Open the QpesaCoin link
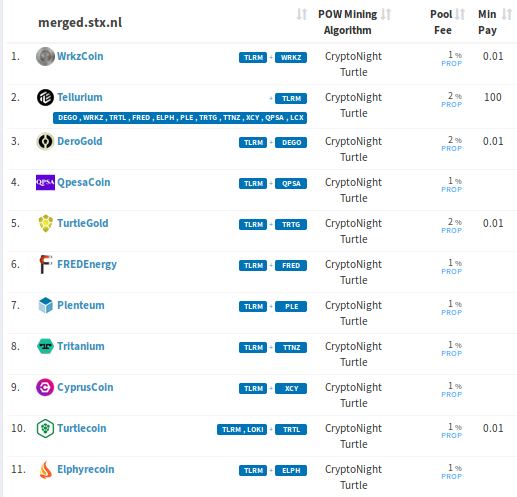The height and width of the screenshot is (497, 517). tap(84, 182)
